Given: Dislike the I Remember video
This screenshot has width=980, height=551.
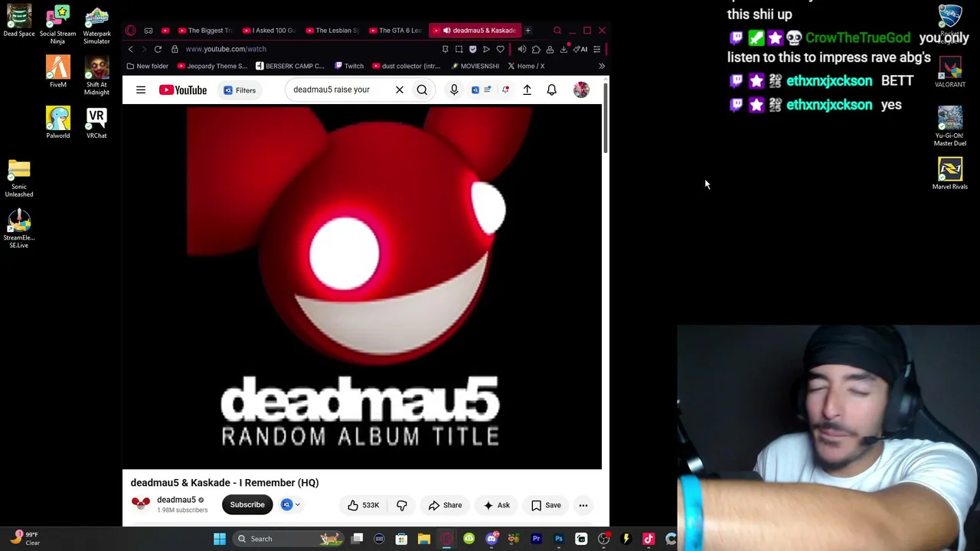Looking at the screenshot, I should [402, 505].
